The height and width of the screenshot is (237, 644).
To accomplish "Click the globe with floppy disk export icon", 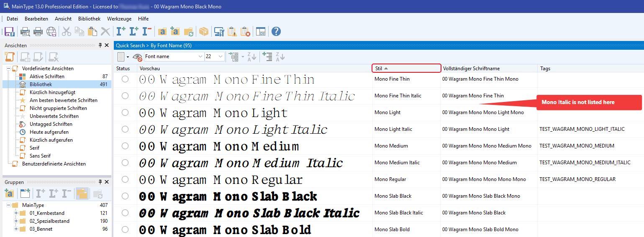I will [x=51, y=31].
